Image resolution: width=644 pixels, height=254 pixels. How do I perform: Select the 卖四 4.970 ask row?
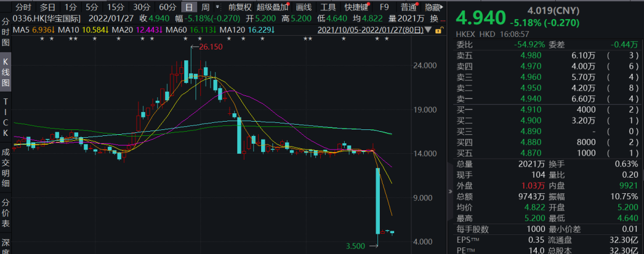click(x=548, y=66)
